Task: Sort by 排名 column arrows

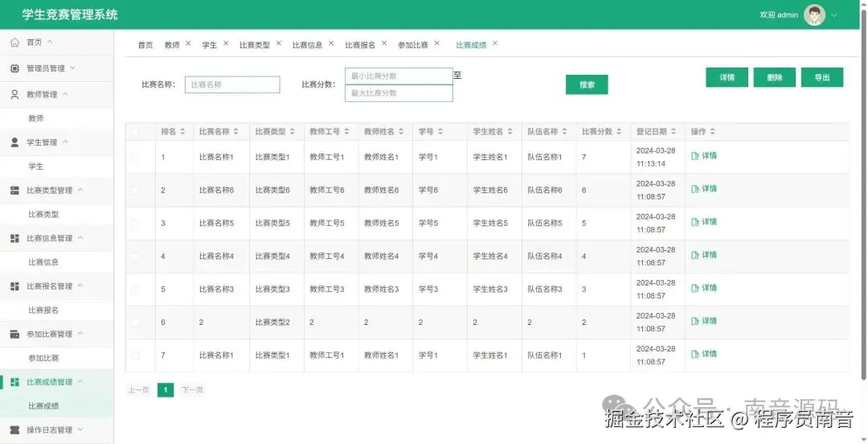Action: (182, 131)
